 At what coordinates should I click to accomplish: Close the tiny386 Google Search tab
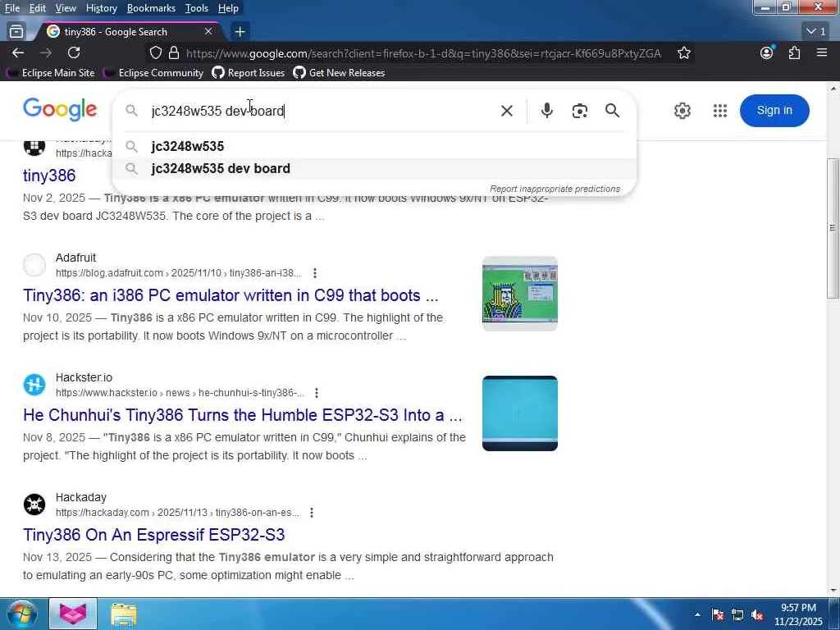click(x=208, y=32)
